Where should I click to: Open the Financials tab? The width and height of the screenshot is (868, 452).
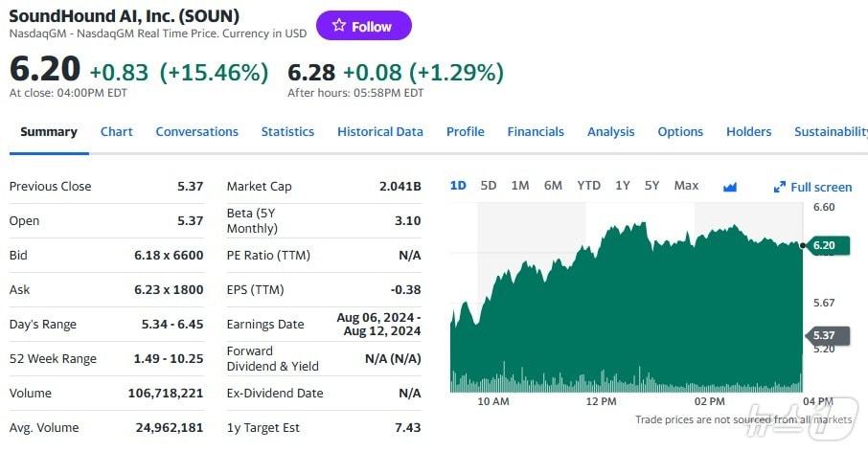(536, 132)
